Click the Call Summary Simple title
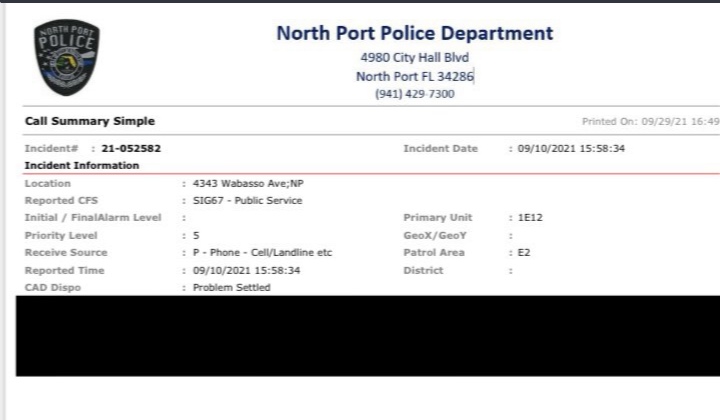Image resolution: width=720 pixels, height=420 pixels. click(x=89, y=122)
